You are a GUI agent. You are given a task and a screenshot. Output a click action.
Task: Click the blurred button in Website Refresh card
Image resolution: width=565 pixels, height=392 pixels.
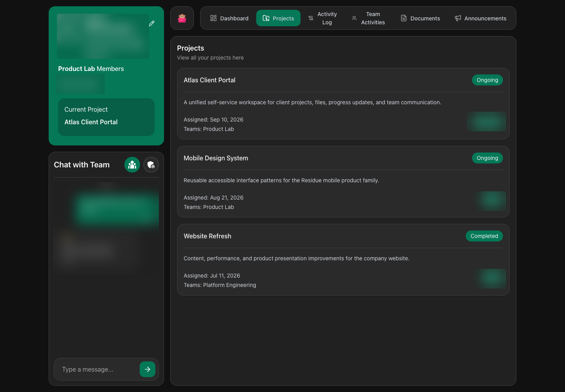[490, 279]
